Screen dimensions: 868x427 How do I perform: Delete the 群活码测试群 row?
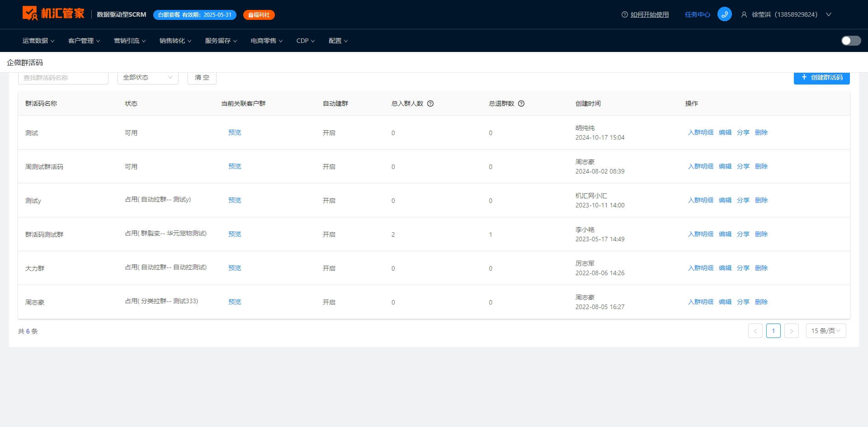(x=761, y=234)
